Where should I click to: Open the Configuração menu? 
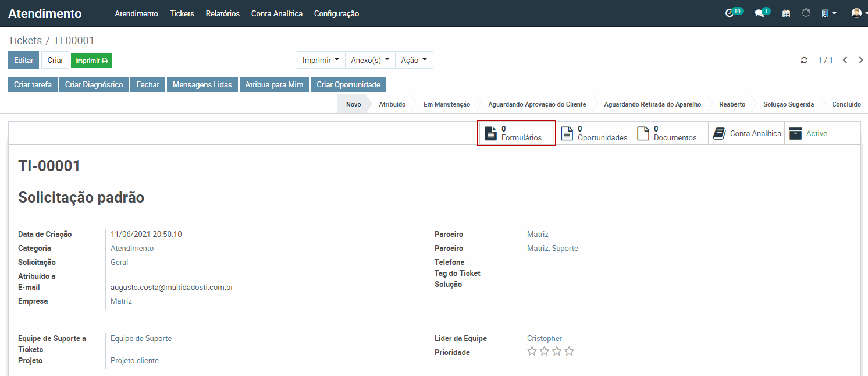[336, 13]
